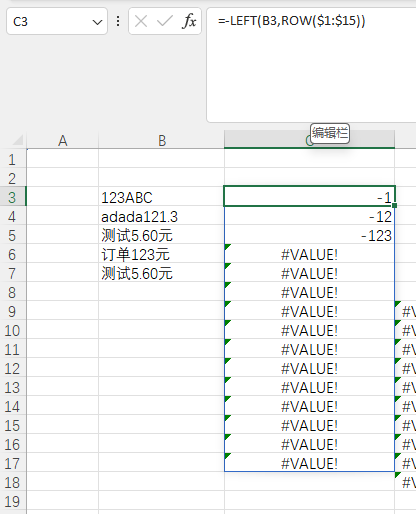Select row 8 header
Screen dimensions: 416x514
(13, 293)
